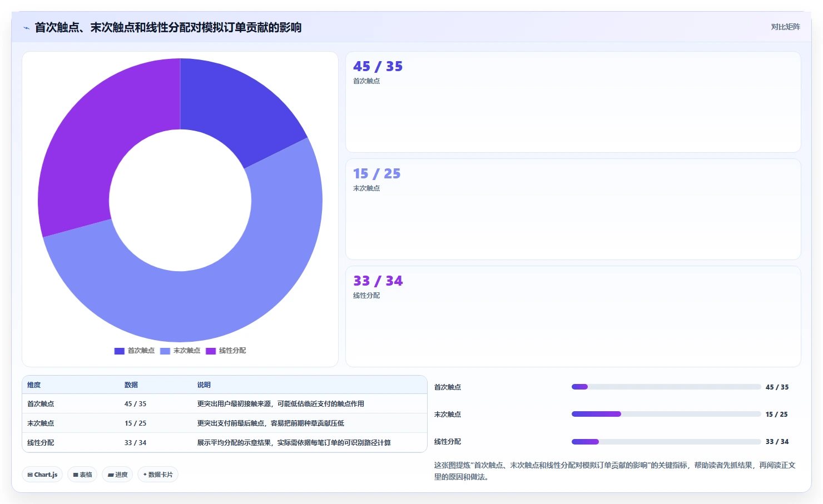Click the 表格 tag chip
The width and height of the screenshot is (823, 504).
82,475
